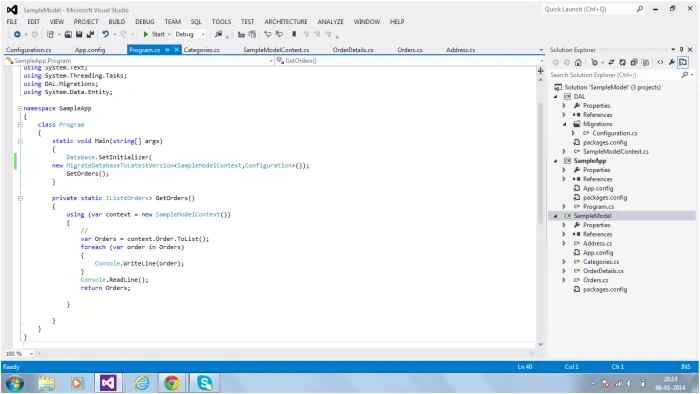The height and width of the screenshot is (394, 700).
Task: Click the New Project toolbar icon
Action: pos(50,34)
